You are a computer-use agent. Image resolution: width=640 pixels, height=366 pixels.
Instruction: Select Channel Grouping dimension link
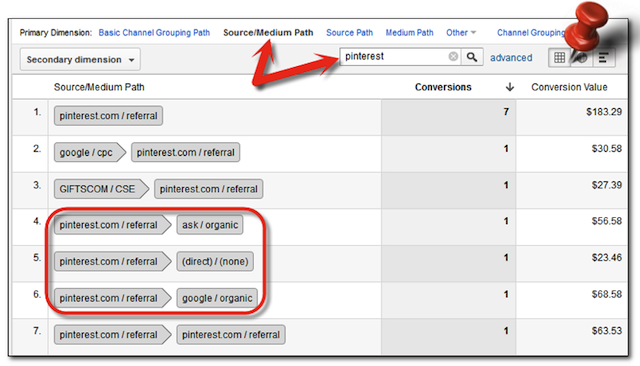tap(531, 33)
